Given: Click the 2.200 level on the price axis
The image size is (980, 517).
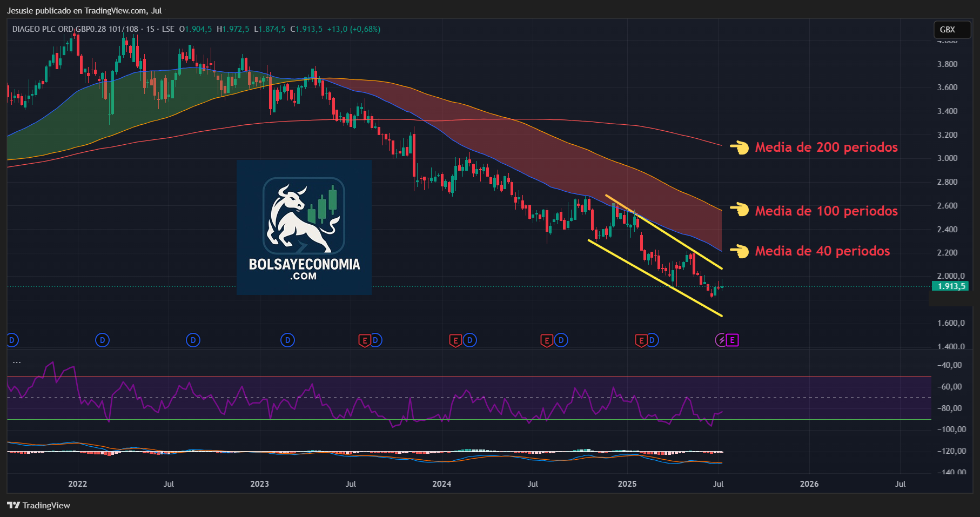Looking at the screenshot, I should click(x=947, y=253).
